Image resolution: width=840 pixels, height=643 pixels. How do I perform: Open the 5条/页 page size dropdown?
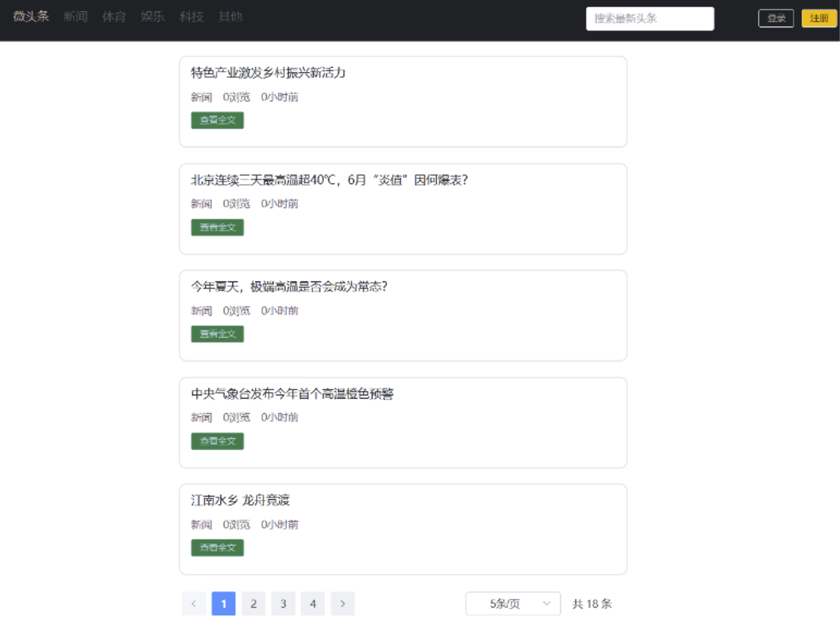[x=512, y=603]
